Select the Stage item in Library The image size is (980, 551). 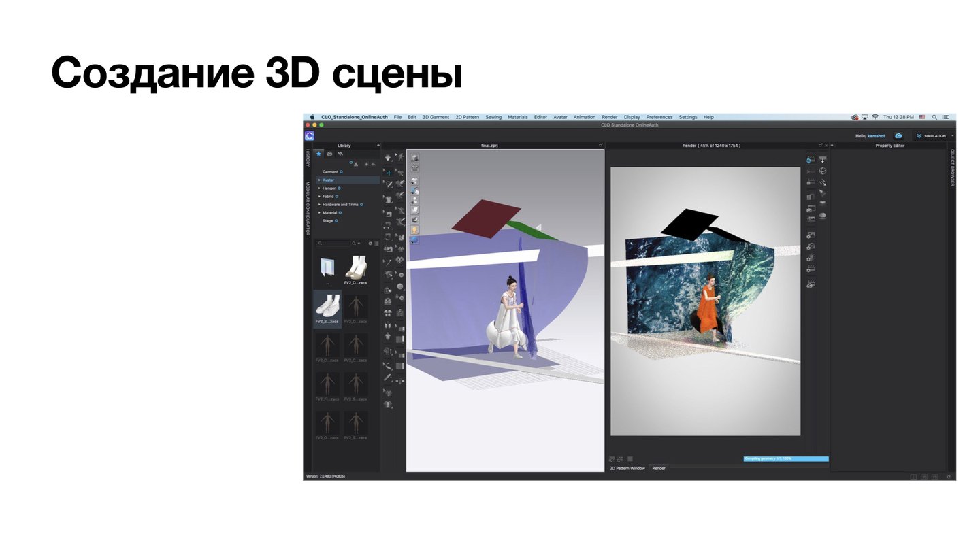pyautogui.click(x=328, y=221)
